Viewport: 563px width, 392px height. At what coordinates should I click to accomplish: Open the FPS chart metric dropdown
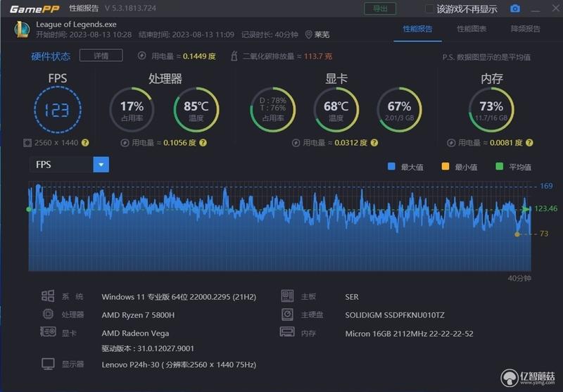(69, 165)
